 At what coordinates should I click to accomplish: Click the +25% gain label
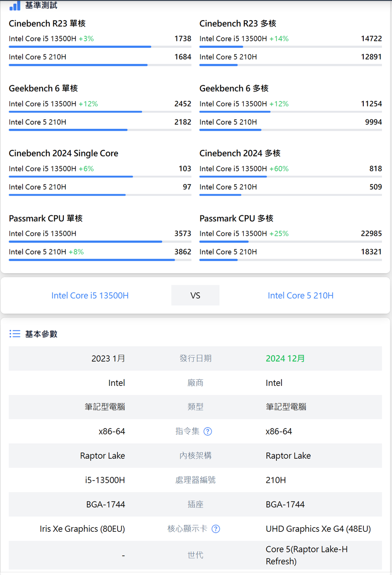(x=279, y=233)
